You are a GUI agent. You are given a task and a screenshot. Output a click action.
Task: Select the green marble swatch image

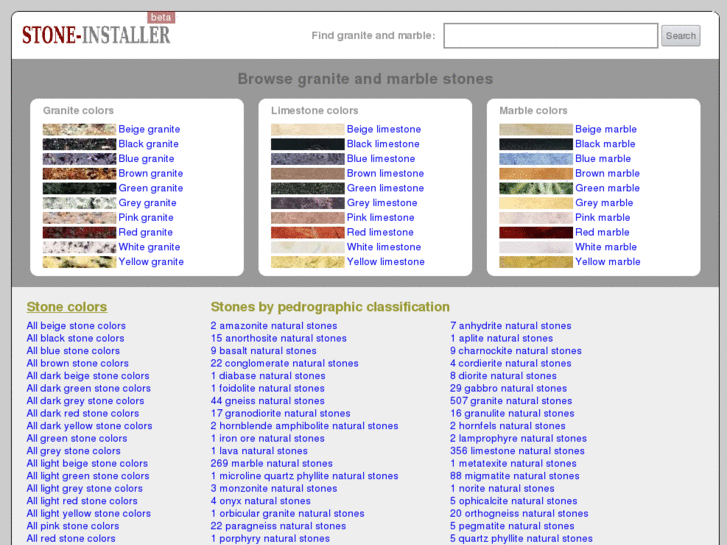536,188
